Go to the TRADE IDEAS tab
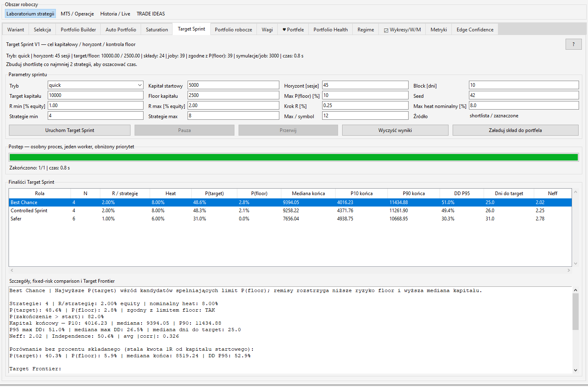Screen dimensions: 588x387 pyautogui.click(x=151, y=14)
